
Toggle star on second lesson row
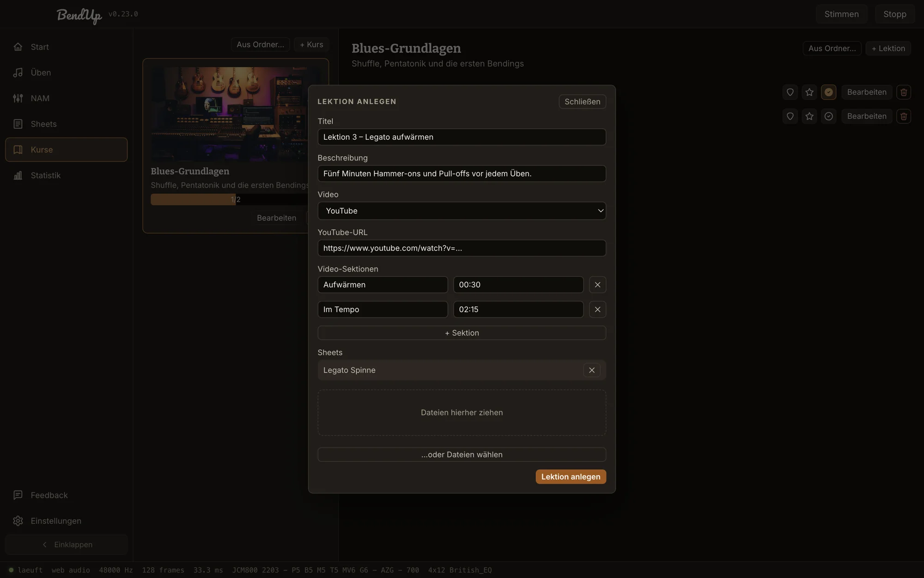coord(809,116)
